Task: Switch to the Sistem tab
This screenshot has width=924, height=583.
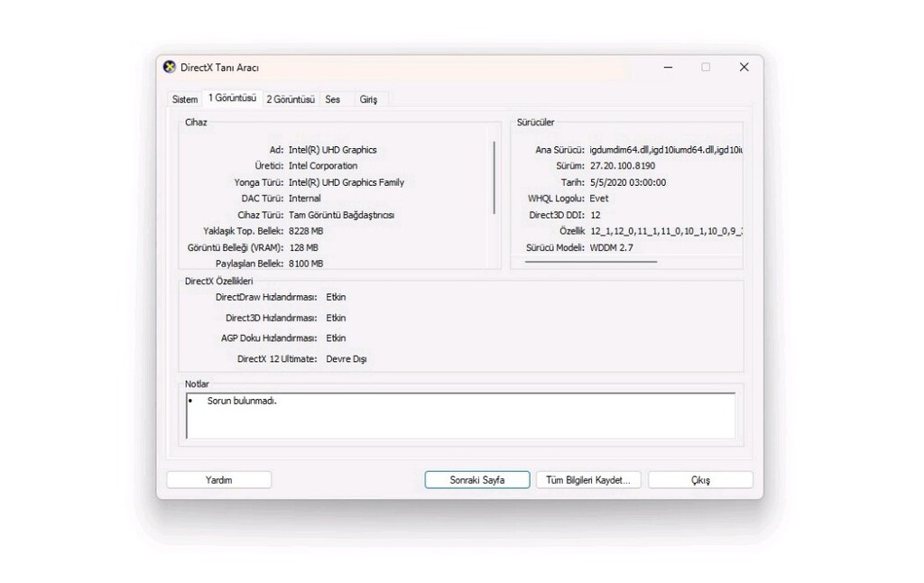Action: (x=184, y=99)
